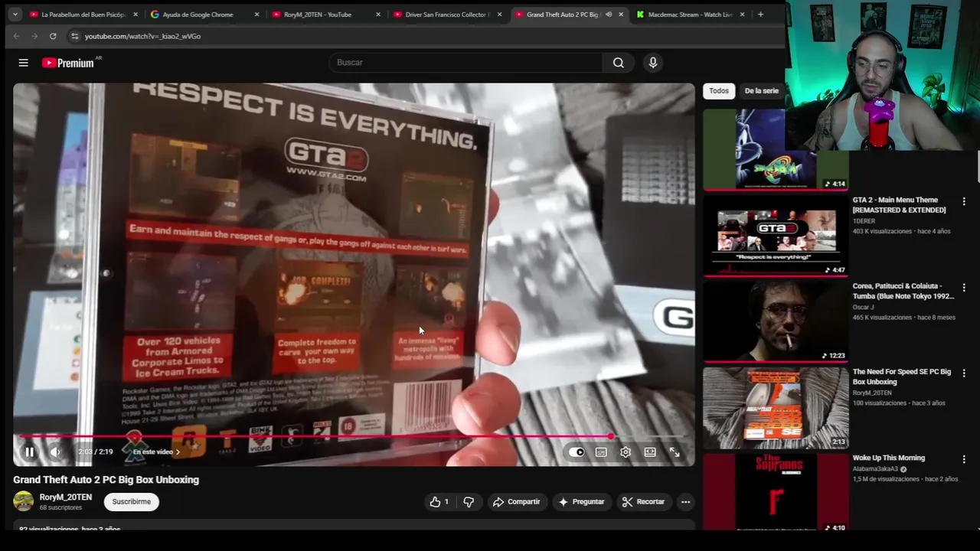Image resolution: width=980 pixels, height=551 pixels.
Task: Open options menu for Need For Speed SE video
Action: tap(964, 373)
